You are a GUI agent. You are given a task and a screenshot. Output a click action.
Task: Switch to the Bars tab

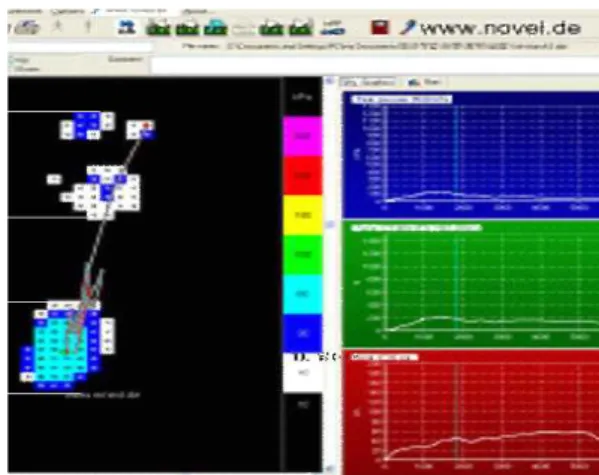(425, 82)
